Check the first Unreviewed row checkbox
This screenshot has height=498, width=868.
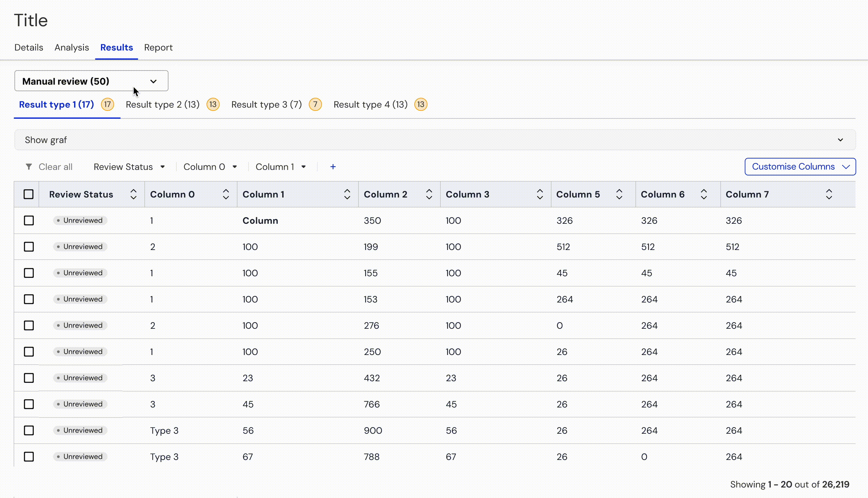coord(29,220)
